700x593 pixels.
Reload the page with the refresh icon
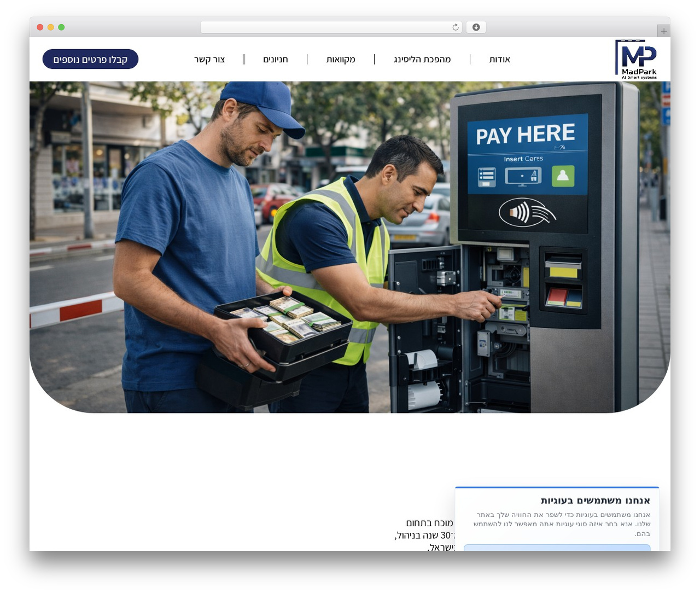[x=456, y=27]
